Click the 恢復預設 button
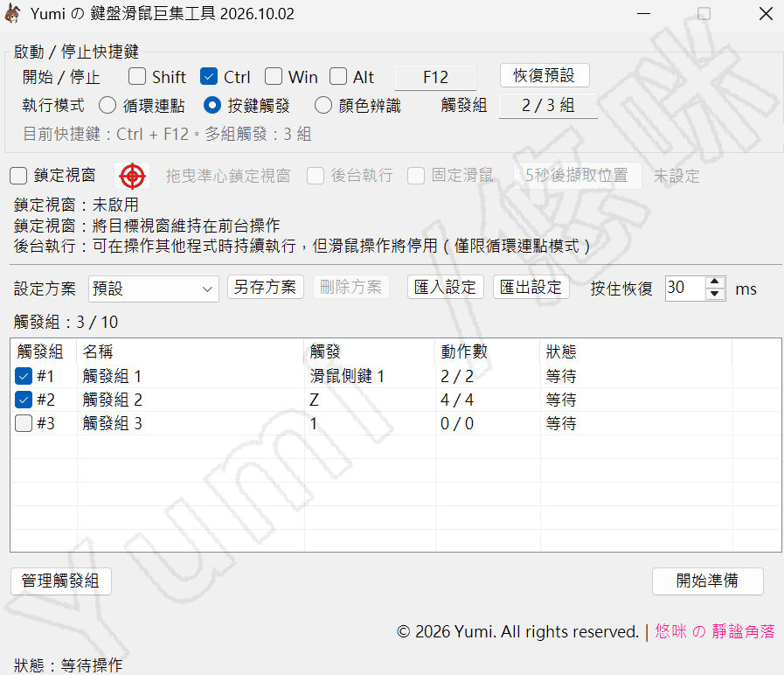The width and height of the screenshot is (784, 675). pos(545,75)
